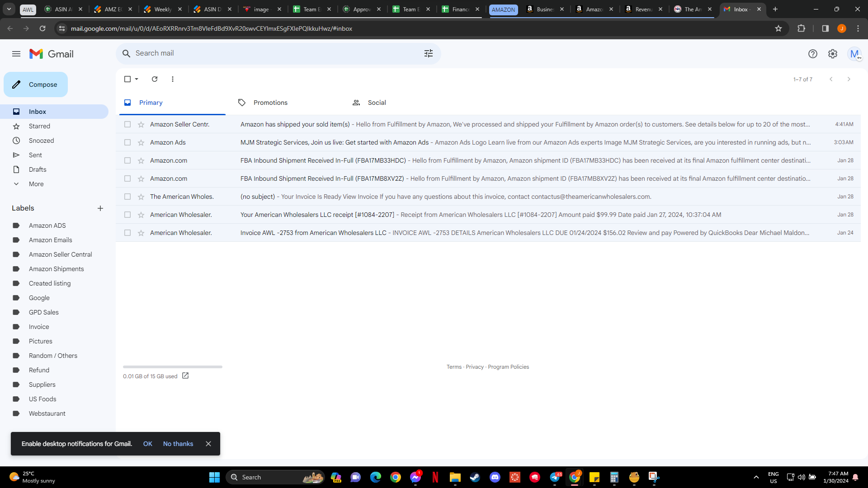The height and width of the screenshot is (488, 868).
Task: Open the select dropdown arrow beside the checkbox
Action: click(x=137, y=79)
